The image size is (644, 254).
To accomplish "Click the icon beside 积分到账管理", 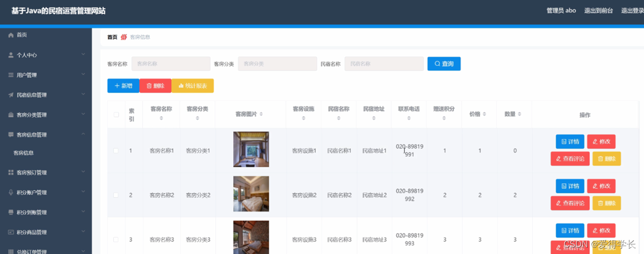I will coord(11,212).
